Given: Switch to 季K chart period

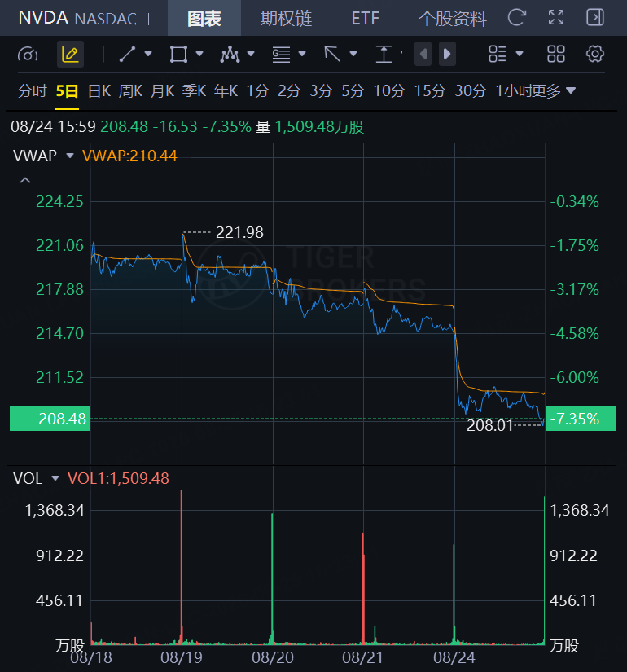Looking at the screenshot, I should pyautogui.click(x=194, y=91).
